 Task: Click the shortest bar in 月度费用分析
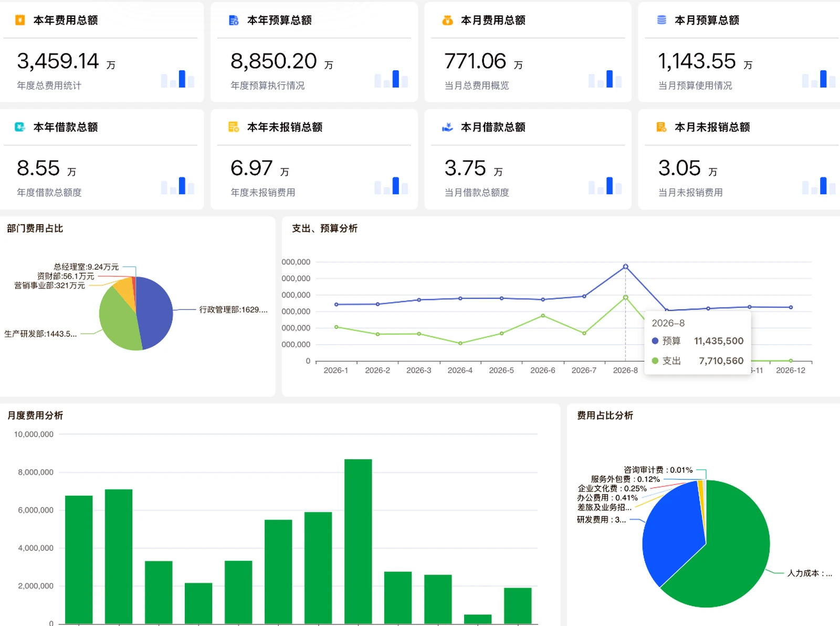[478, 619]
